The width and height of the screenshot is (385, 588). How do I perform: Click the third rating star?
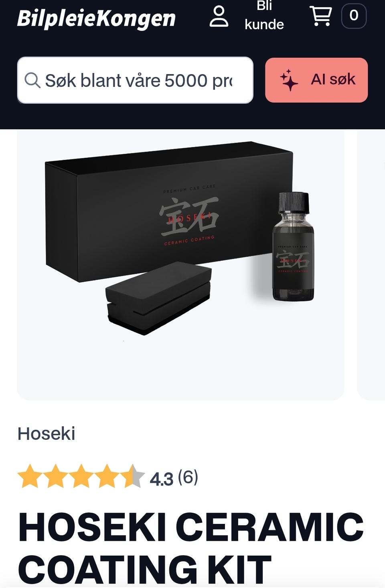click(81, 476)
